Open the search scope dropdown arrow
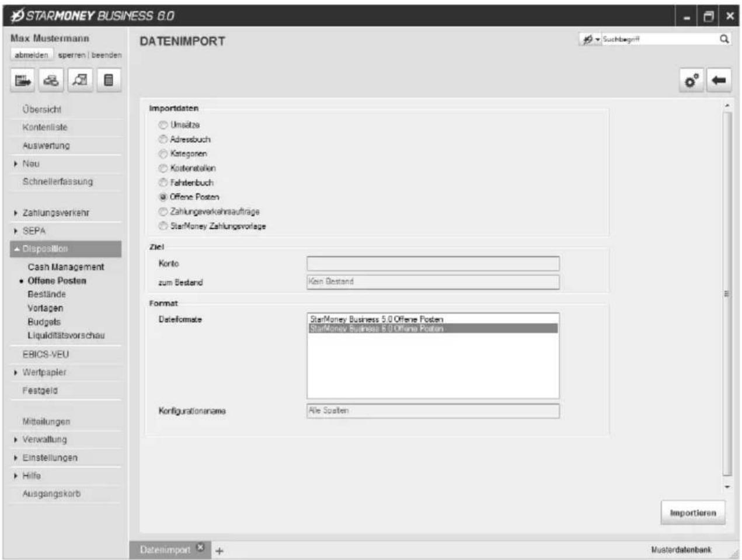The width and height of the screenshot is (742, 560). point(598,39)
